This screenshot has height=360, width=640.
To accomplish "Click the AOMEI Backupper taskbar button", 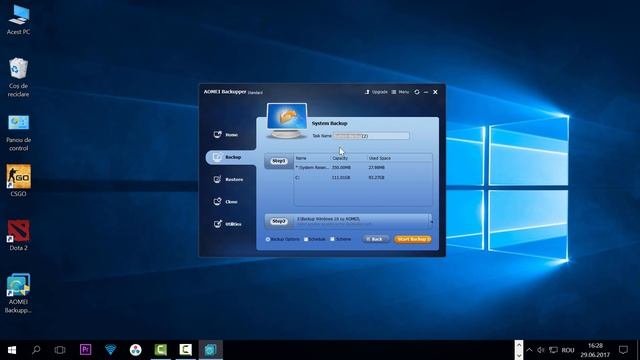I will point(211,350).
